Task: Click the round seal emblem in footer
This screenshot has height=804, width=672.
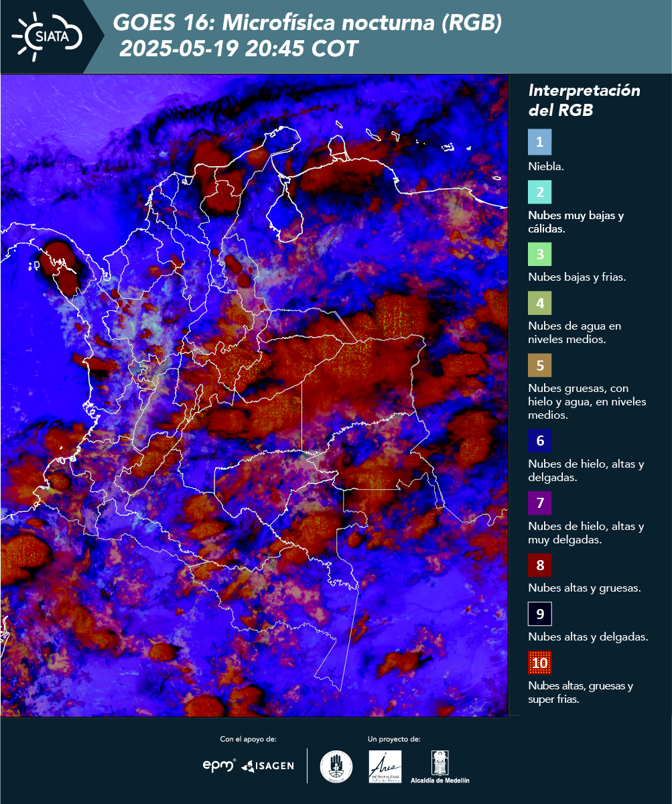Action: click(336, 766)
